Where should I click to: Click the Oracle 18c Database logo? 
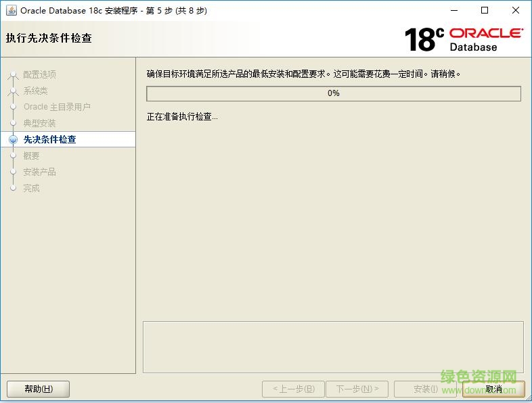[464, 40]
